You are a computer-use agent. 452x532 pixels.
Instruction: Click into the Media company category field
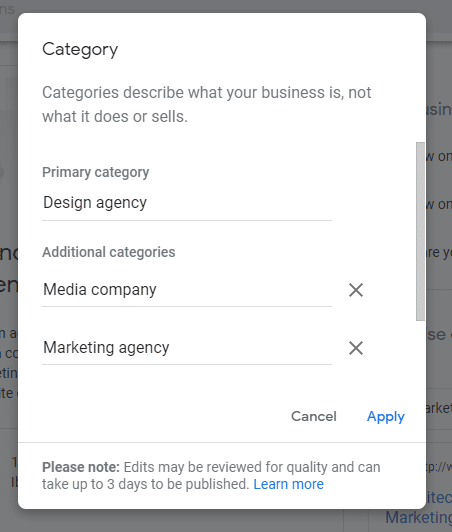(x=187, y=290)
